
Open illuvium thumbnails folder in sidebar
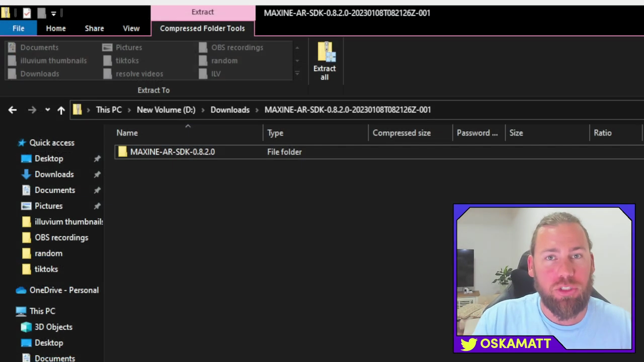click(x=68, y=222)
